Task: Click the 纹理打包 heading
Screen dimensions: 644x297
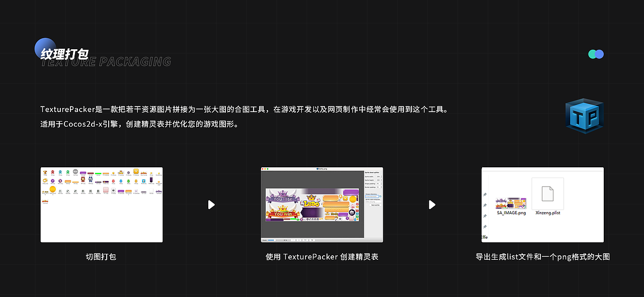Action: 64,54
